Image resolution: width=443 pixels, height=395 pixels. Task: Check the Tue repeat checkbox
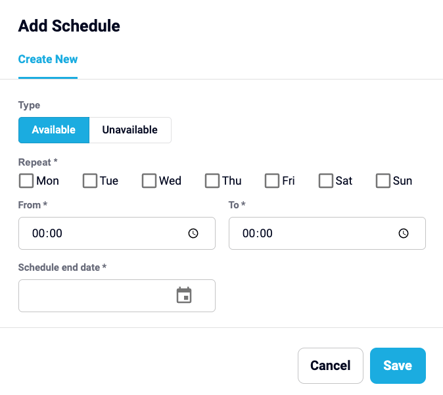click(90, 181)
